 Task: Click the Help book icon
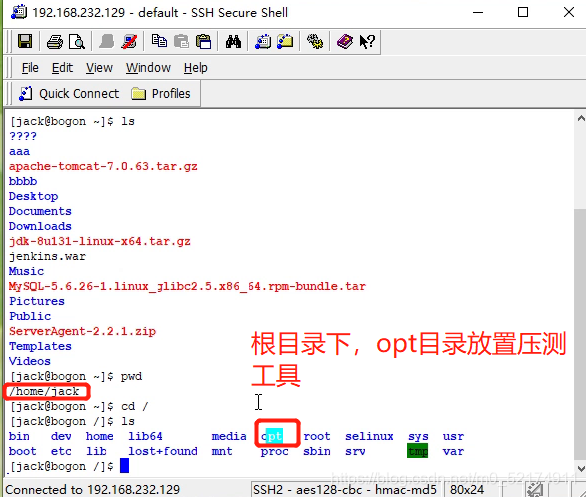(x=345, y=41)
